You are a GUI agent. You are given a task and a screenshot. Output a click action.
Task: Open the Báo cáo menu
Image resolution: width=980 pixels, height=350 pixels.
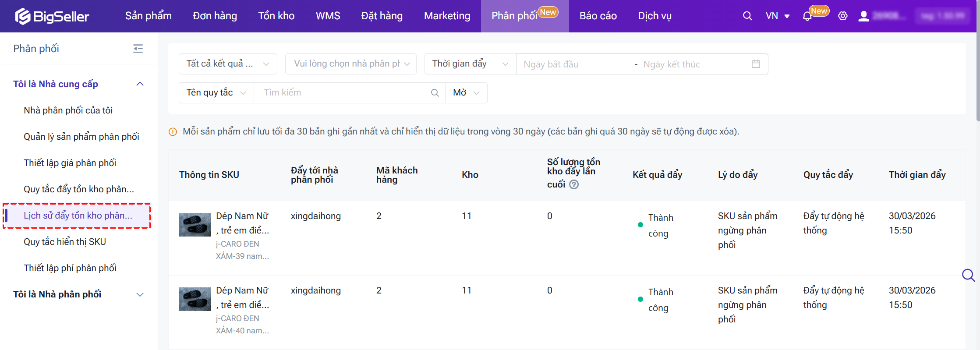pyautogui.click(x=598, y=16)
